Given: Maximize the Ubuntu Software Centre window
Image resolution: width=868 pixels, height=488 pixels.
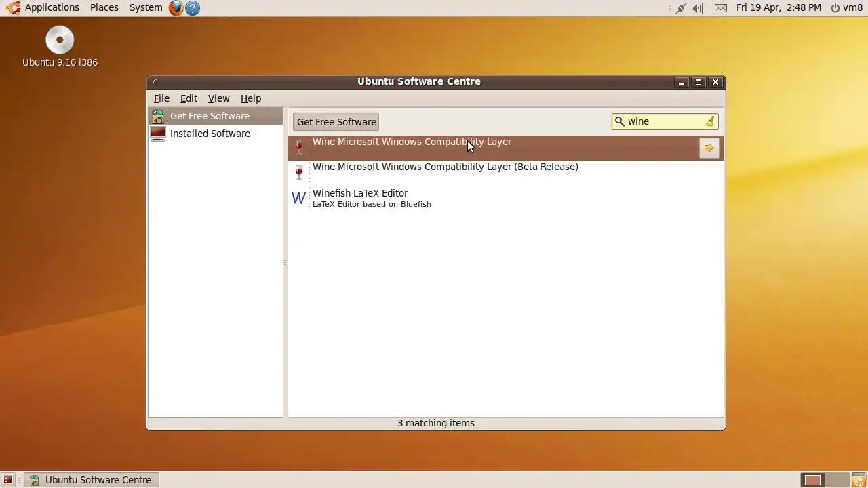Looking at the screenshot, I should [698, 82].
